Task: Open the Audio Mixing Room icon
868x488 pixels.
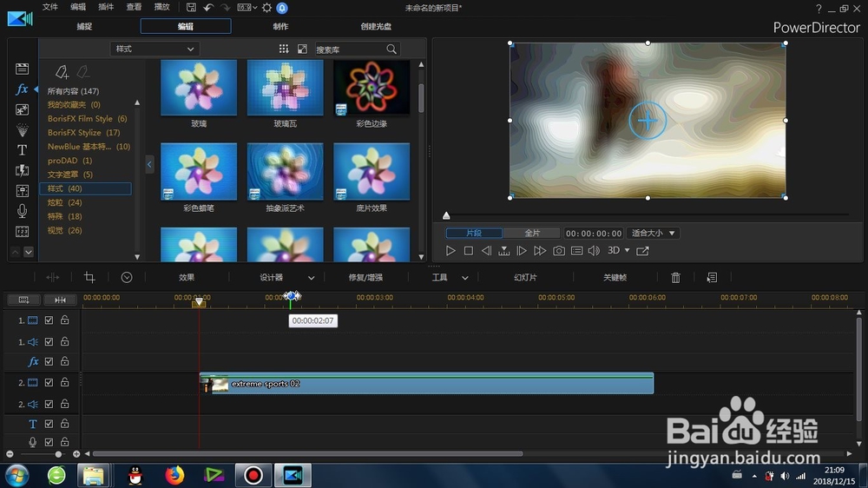Action: coord(23,190)
